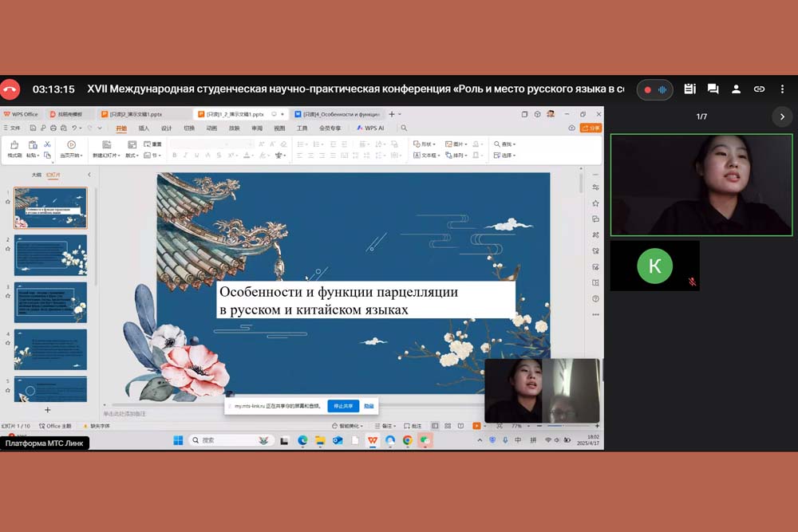Open the new slide dropdown
Viewport: 798px width, 532px height.
pyautogui.click(x=106, y=155)
